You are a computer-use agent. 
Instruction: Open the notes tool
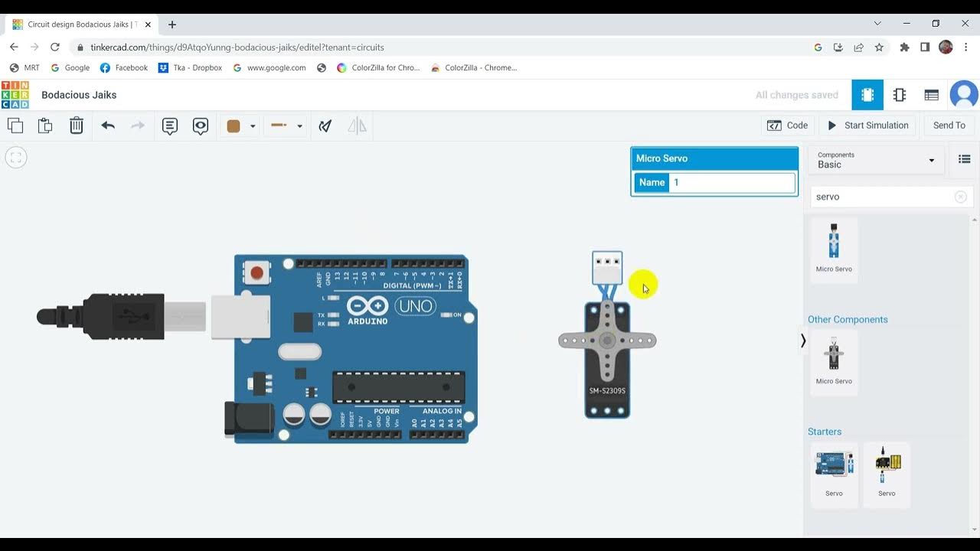tap(170, 126)
